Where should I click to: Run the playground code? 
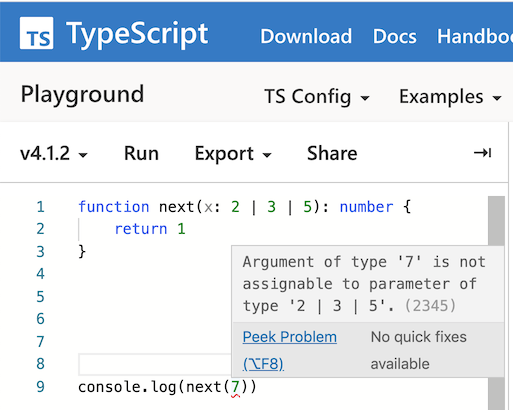point(141,154)
